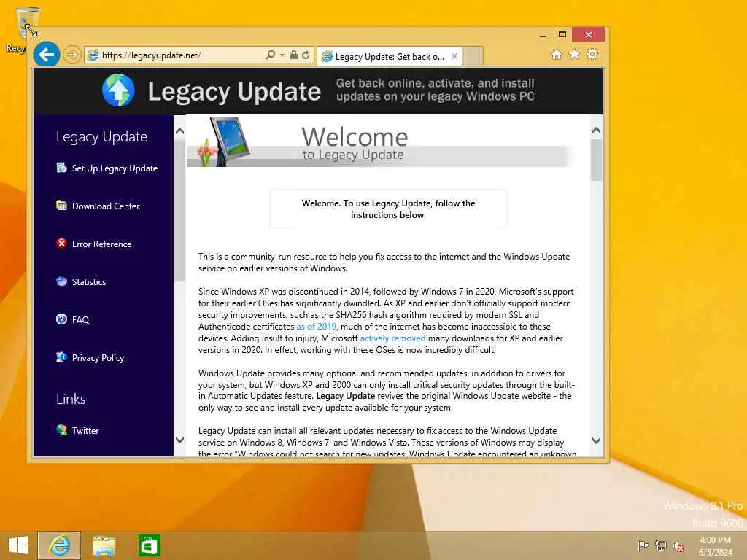Click the security lock icon in address bar
The image size is (747, 560).
(x=294, y=55)
